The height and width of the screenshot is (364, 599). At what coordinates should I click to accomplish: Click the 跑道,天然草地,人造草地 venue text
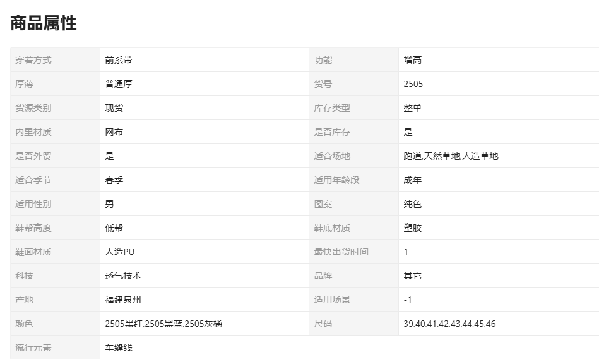[451, 156]
